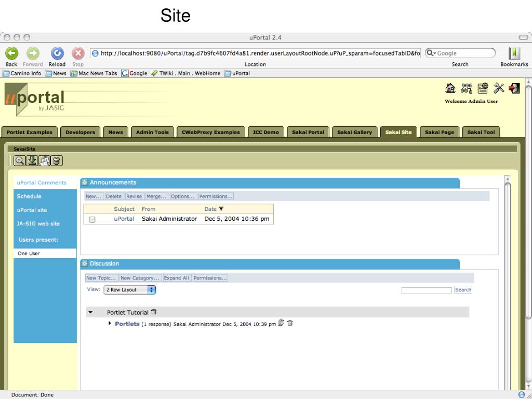The height and width of the screenshot is (399, 532).
Task: Click the announcements Merge... button
Action: tap(156, 196)
